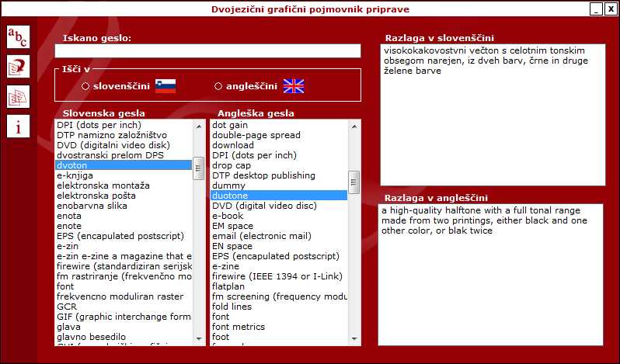Click the British flag icon
The image size is (620, 364).
pyautogui.click(x=294, y=86)
